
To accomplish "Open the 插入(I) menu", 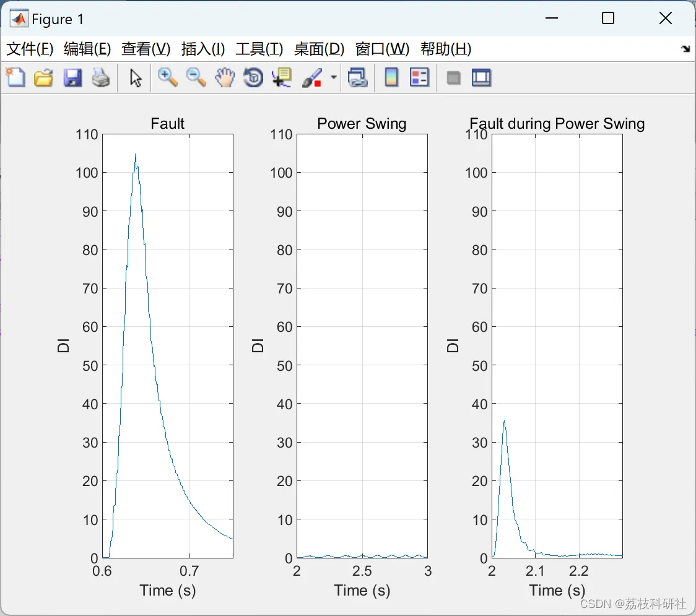I will tap(203, 49).
